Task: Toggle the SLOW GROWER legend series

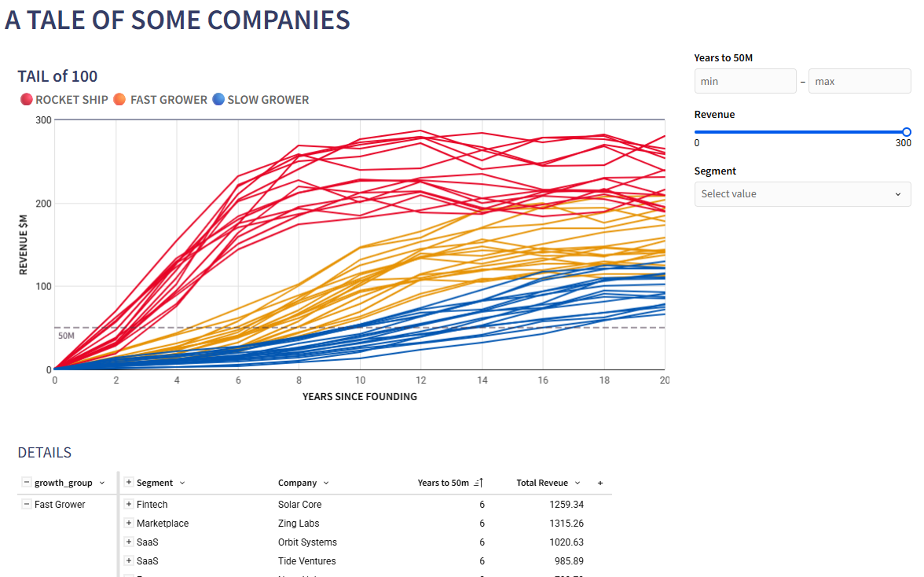Action: 260,100
